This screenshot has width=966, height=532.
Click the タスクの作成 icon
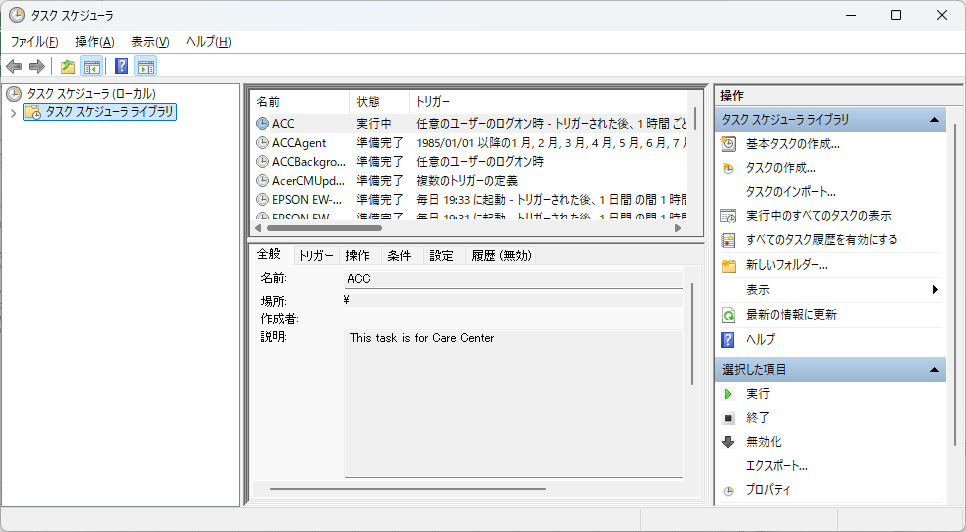(x=728, y=168)
